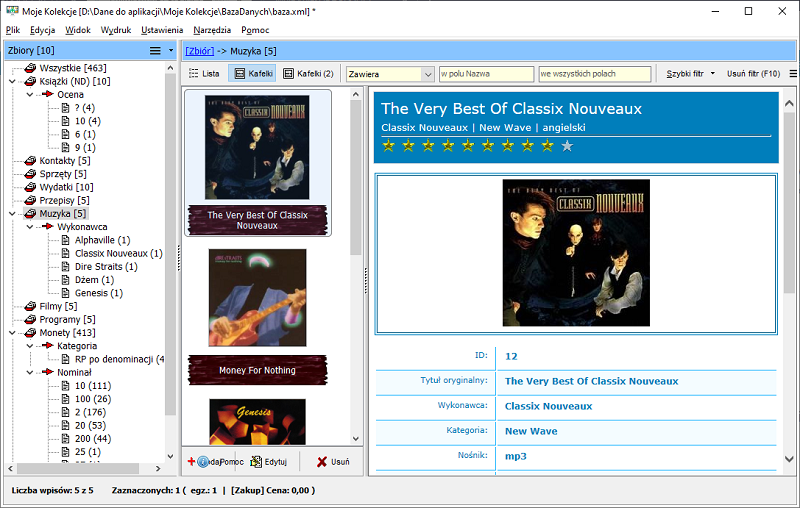The height and width of the screenshot is (508, 800).
Task: Open the Widok menu
Action: pos(78,30)
